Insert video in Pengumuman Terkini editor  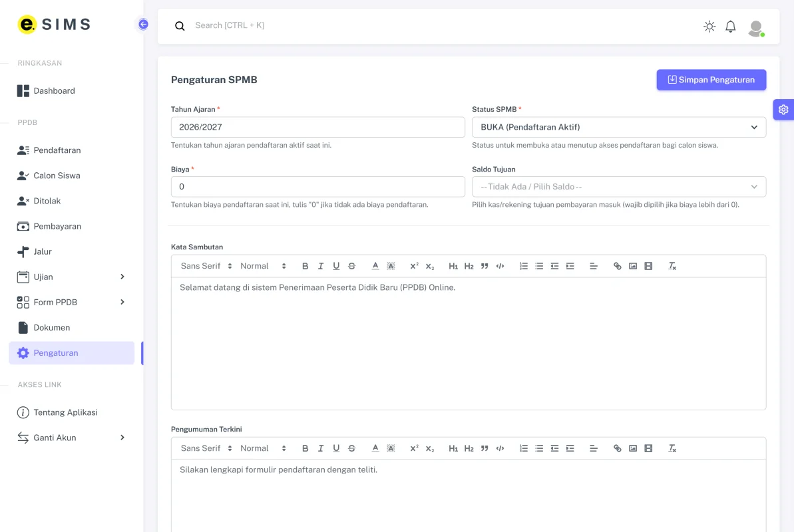pyautogui.click(x=648, y=448)
